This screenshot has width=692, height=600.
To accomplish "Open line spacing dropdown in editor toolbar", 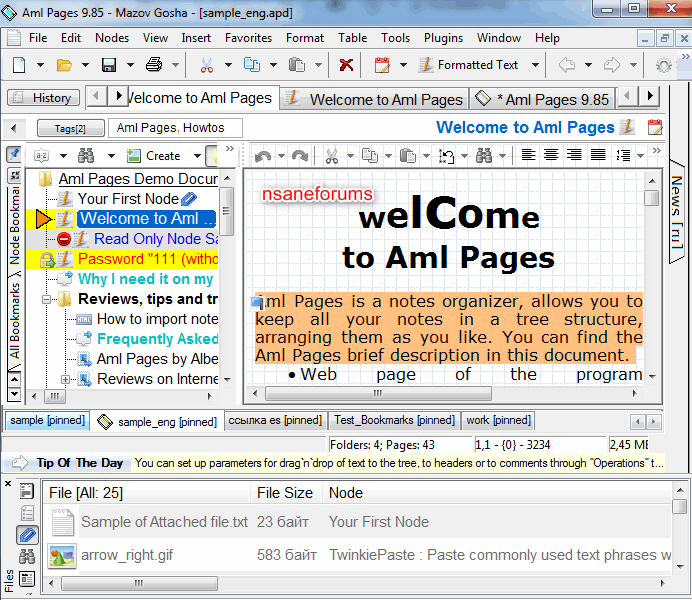I will 640,156.
